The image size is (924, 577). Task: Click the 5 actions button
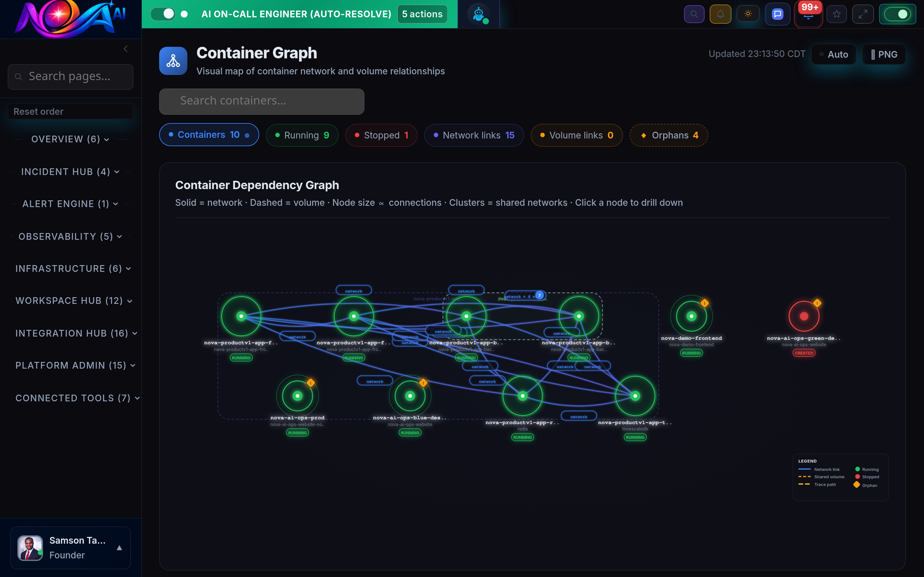tap(422, 14)
